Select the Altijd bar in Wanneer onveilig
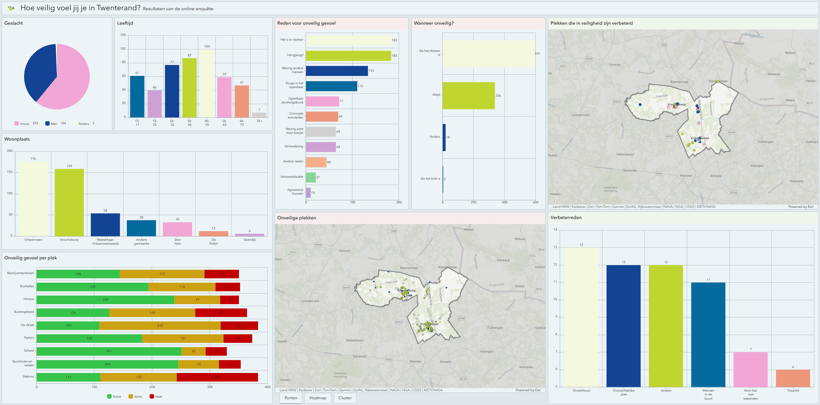The height and width of the screenshot is (405, 820). [469, 95]
